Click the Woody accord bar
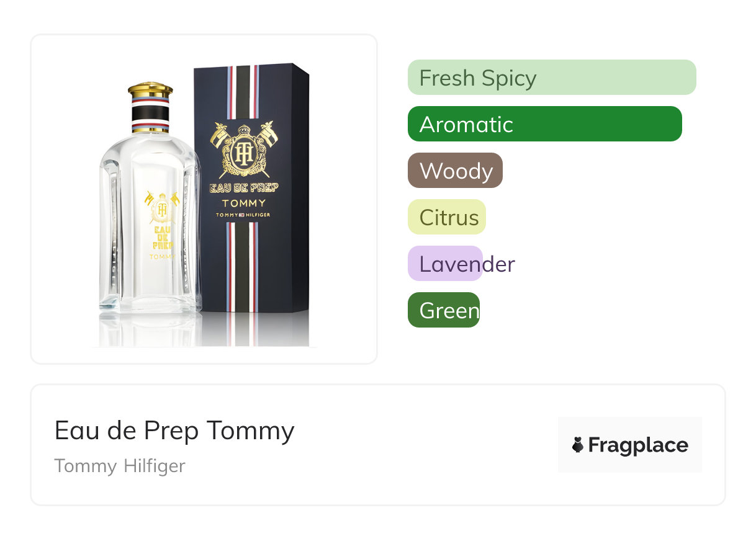This screenshot has width=756, height=536. 455,171
